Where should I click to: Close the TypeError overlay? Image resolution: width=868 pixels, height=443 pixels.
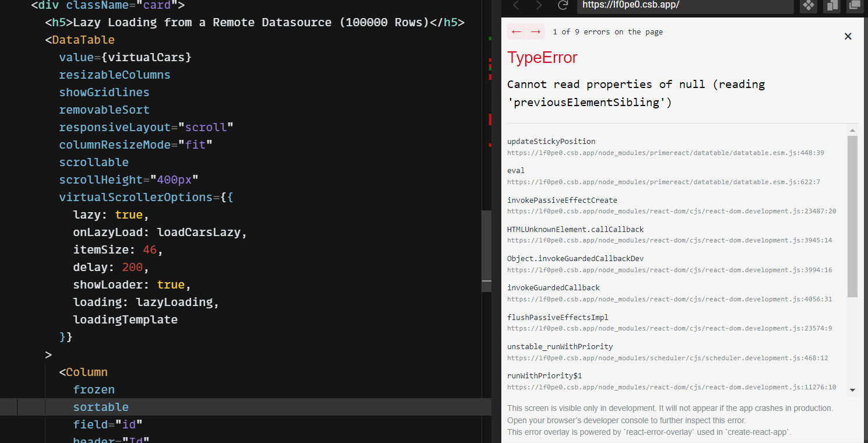click(x=848, y=36)
